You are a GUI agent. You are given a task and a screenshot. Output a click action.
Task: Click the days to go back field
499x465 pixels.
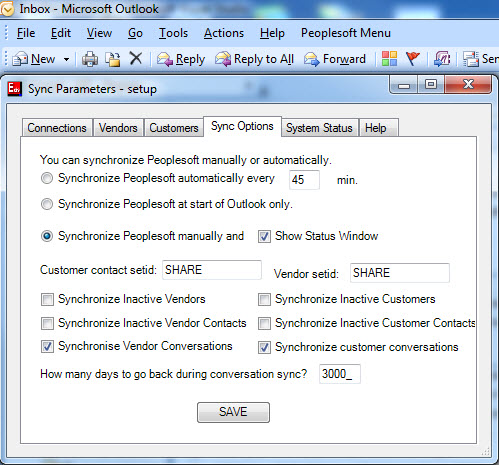tap(340, 374)
